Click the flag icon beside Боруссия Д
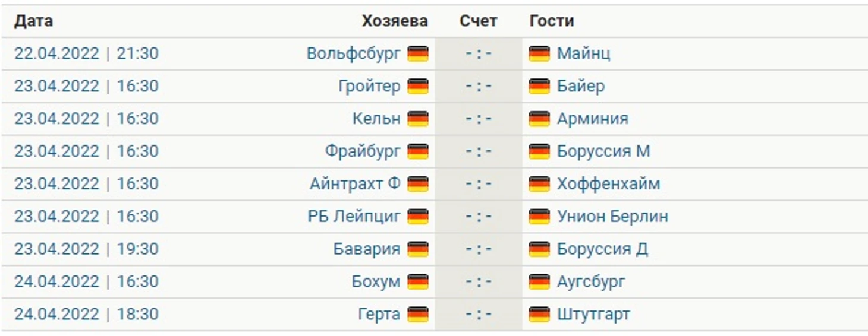This screenshot has width=868, height=336. click(x=539, y=249)
